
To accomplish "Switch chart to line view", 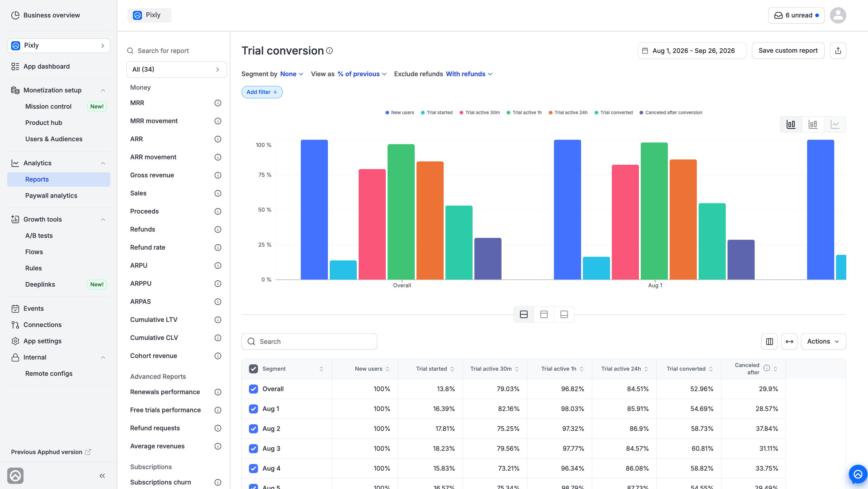I will [x=835, y=124].
